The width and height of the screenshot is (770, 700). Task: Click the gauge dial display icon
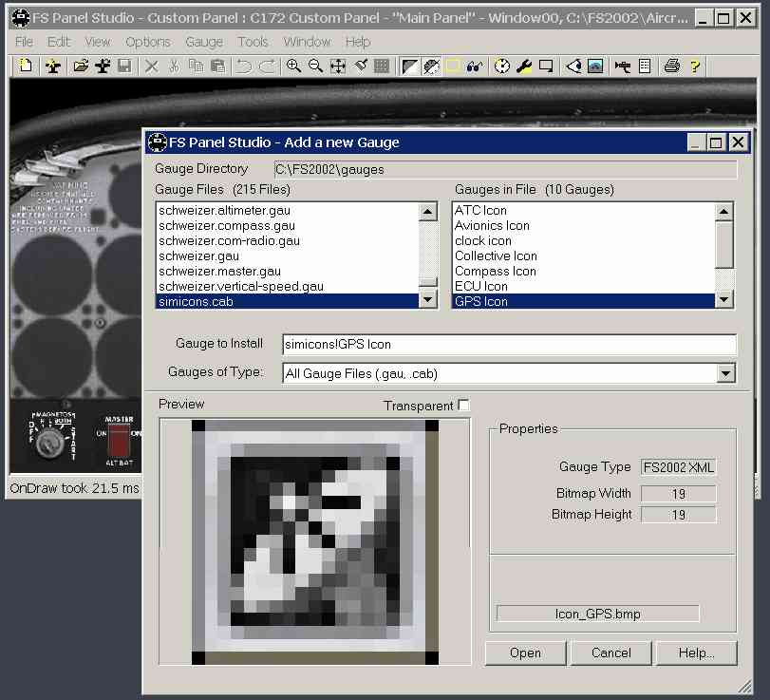431,66
